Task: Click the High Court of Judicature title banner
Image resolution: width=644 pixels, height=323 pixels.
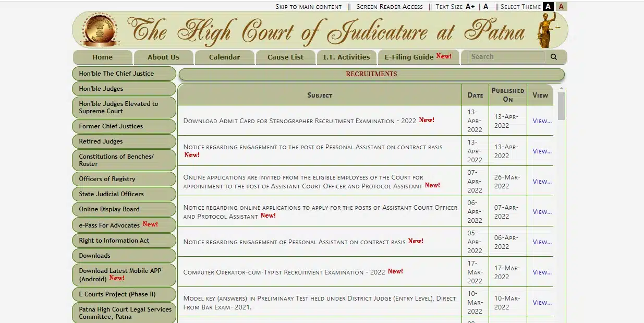Action: point(326,30)
